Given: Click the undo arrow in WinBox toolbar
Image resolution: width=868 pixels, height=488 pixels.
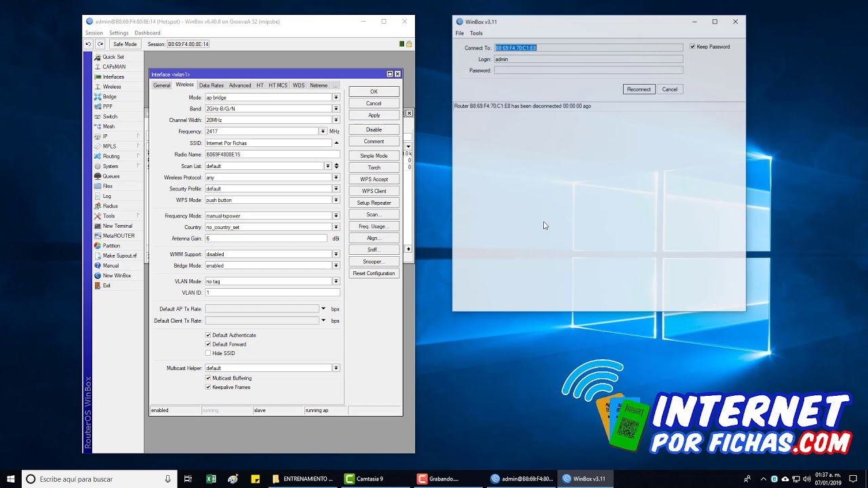Looking at the screenshot, I should (88, 44).
